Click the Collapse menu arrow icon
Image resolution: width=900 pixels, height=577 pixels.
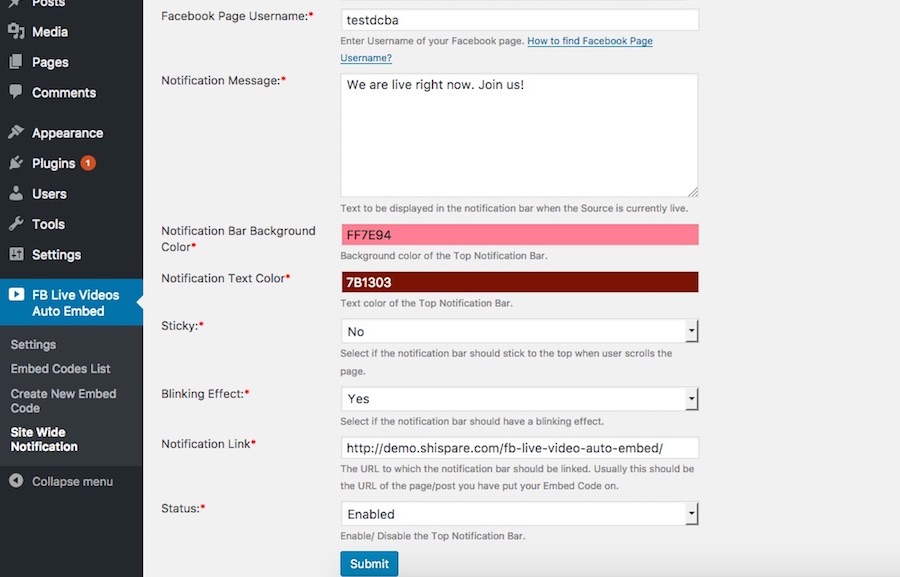point(16,481)
